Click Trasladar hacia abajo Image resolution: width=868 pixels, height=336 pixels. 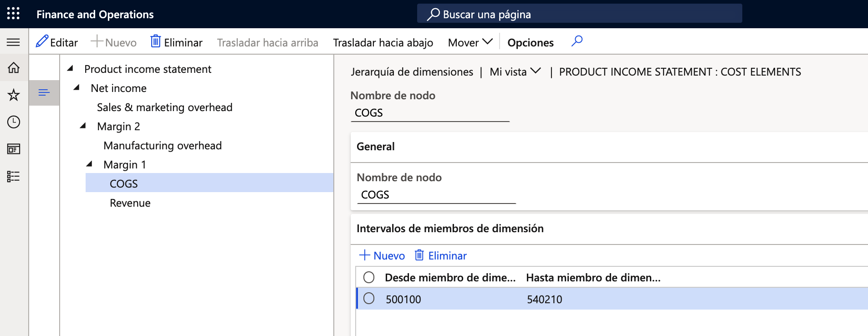pyautogui.click(x=383, y=42)
